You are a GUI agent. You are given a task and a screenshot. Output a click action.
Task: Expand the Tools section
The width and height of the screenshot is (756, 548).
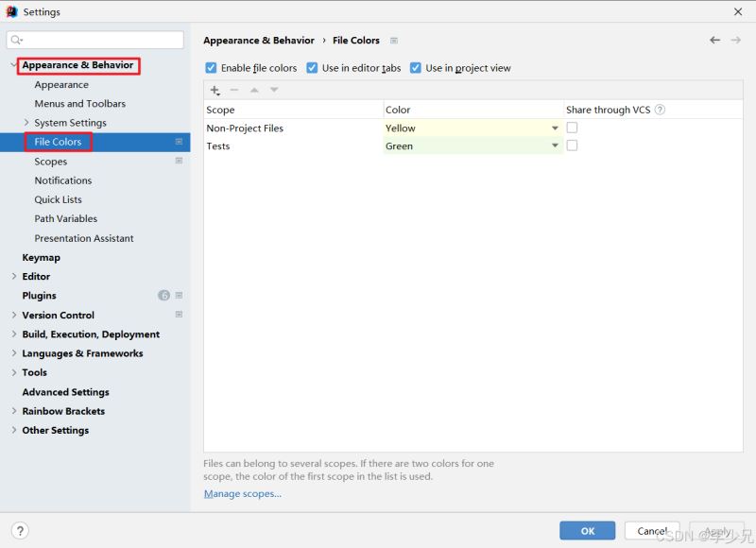tap(14, 372)
